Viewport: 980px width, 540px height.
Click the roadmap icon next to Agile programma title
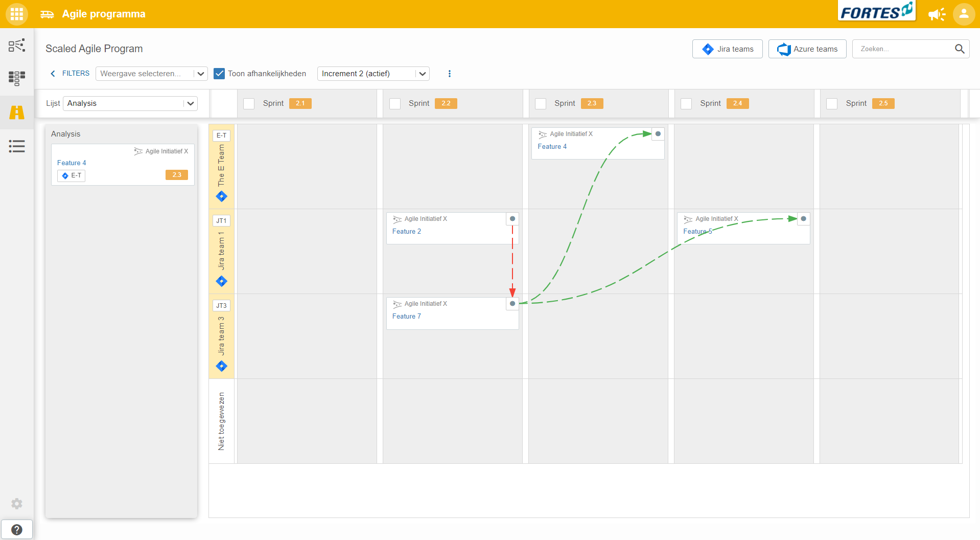coord(46,14)
